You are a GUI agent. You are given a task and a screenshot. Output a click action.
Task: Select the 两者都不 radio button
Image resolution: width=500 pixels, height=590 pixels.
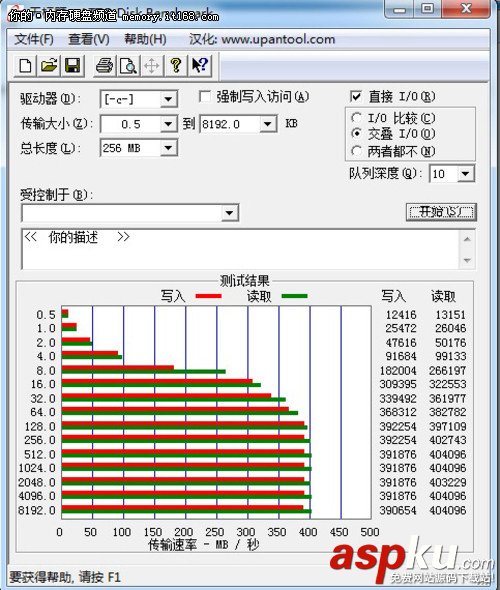coord(356,151)
